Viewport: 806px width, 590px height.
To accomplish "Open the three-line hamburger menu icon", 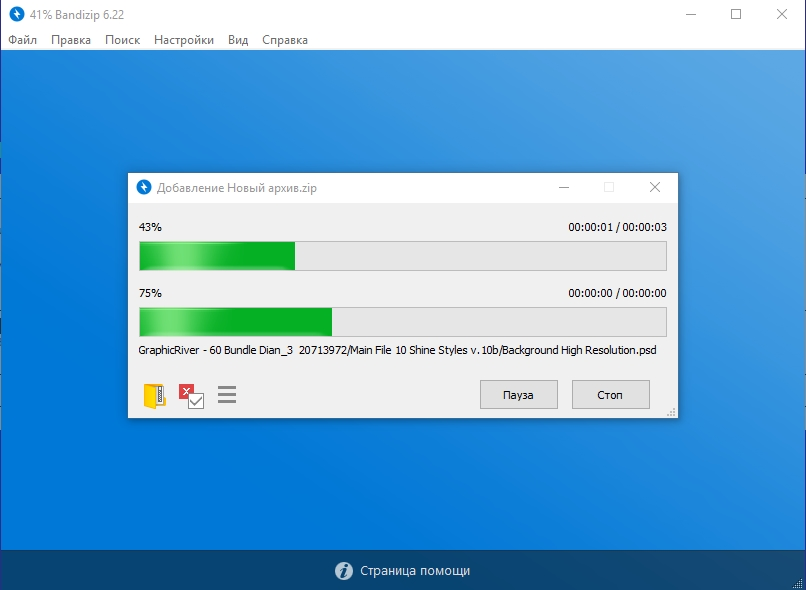I will tap(227, 395).
